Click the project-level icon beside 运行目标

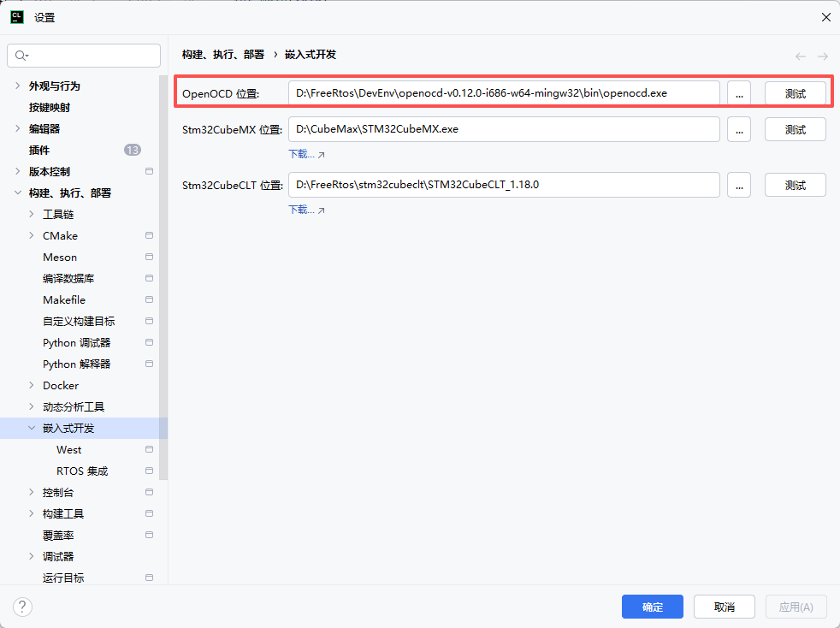(x=150, y=578)
